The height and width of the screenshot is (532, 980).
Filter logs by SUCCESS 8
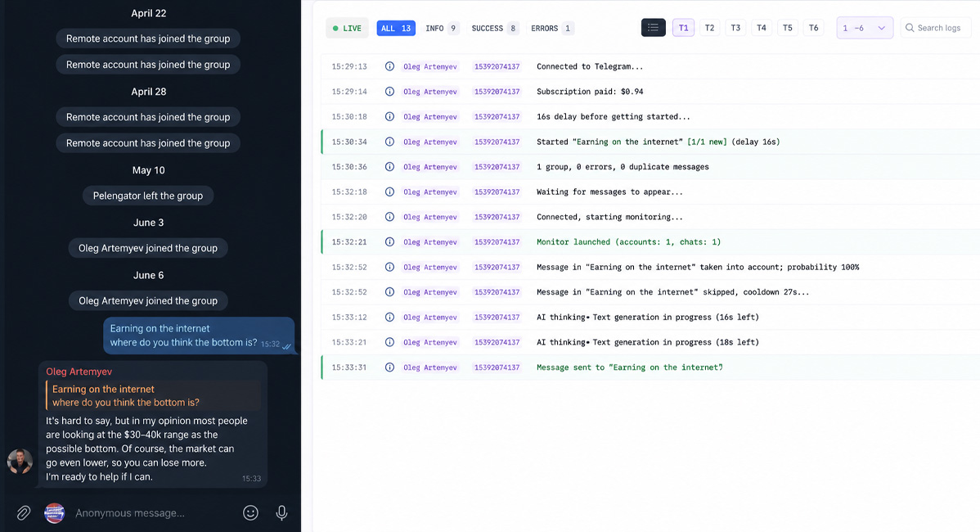pyautogui.click(x=494, y=28)
